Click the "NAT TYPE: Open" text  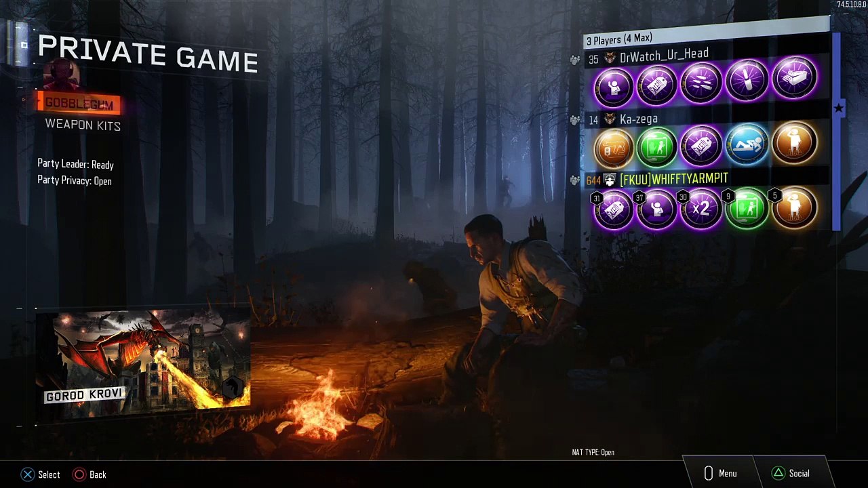(593, 452)
